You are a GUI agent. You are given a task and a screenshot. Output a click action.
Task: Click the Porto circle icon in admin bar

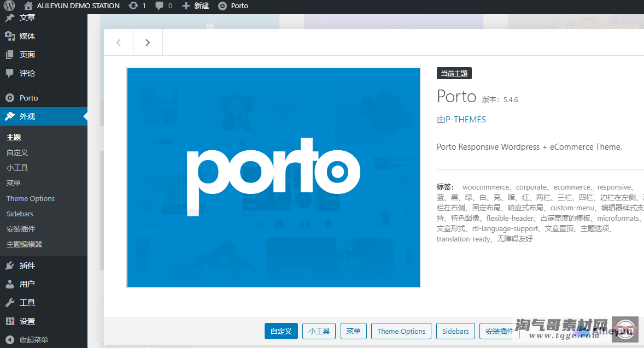click(x=222, y=6)
